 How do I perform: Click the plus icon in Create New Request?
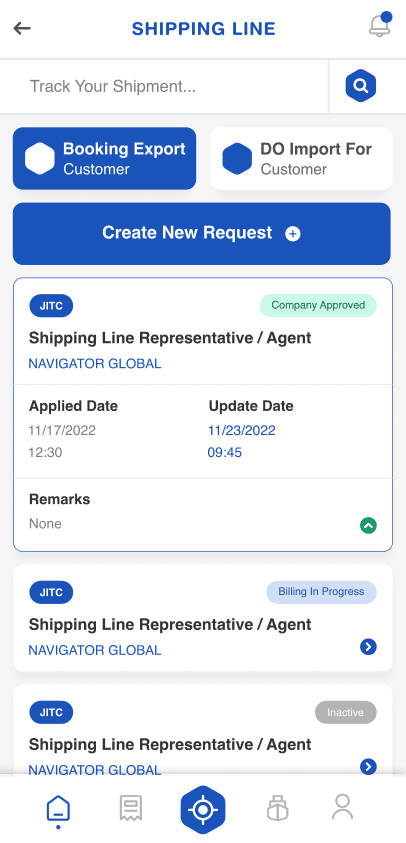pos(293,234)
